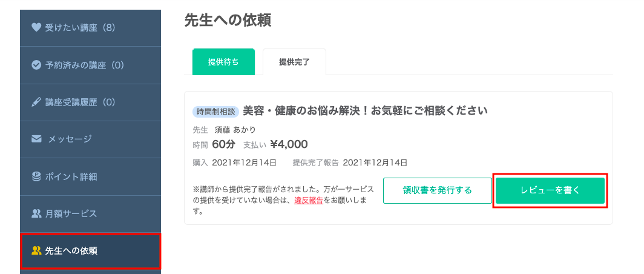Open the red 違反報告 link
This screenshot has height=274, width=644.
tap(309, 201)
